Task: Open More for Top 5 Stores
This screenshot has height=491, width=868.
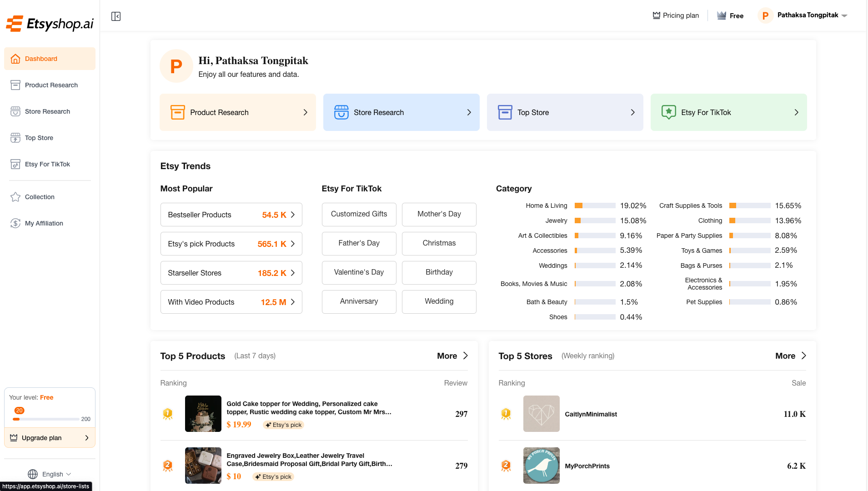Action: (x=790, y=356)
